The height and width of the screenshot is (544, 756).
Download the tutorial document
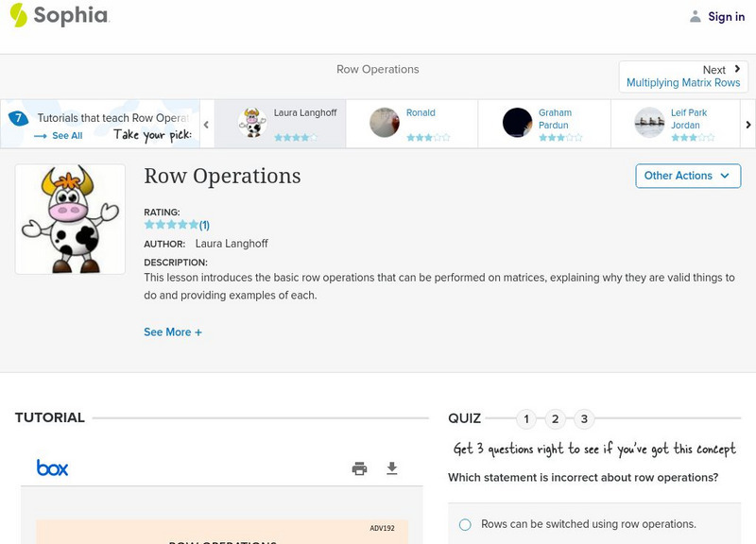tap(392, 468)
